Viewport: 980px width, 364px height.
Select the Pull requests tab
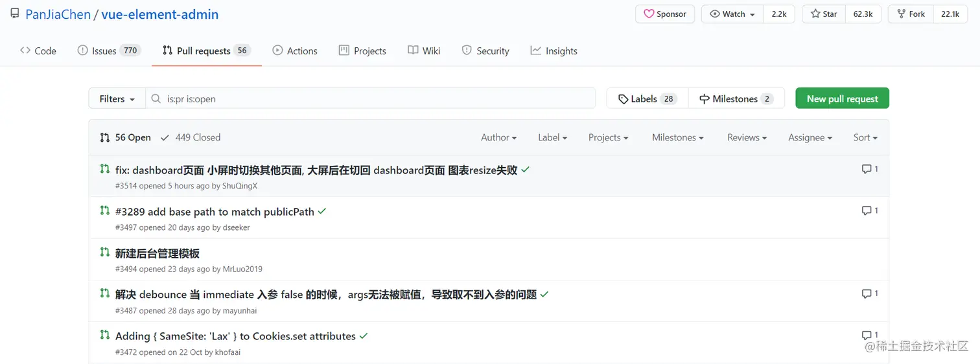click(x=206, y=51)
